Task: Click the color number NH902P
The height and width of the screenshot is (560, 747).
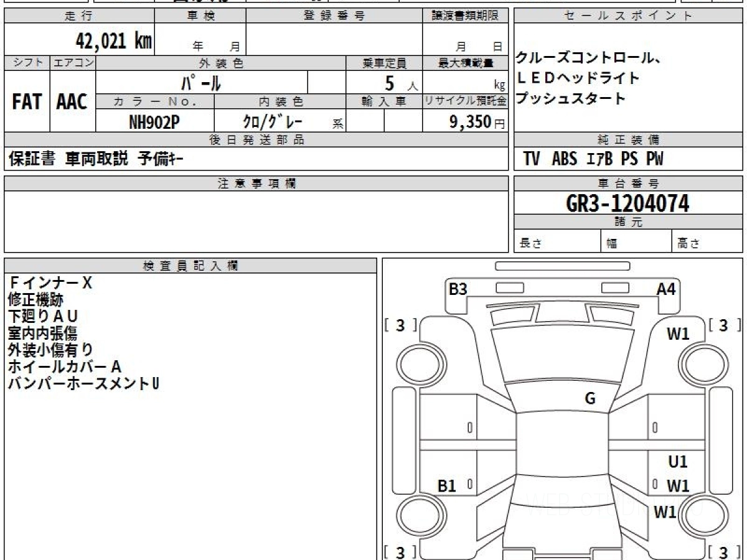Action: [x=154, y=121]
